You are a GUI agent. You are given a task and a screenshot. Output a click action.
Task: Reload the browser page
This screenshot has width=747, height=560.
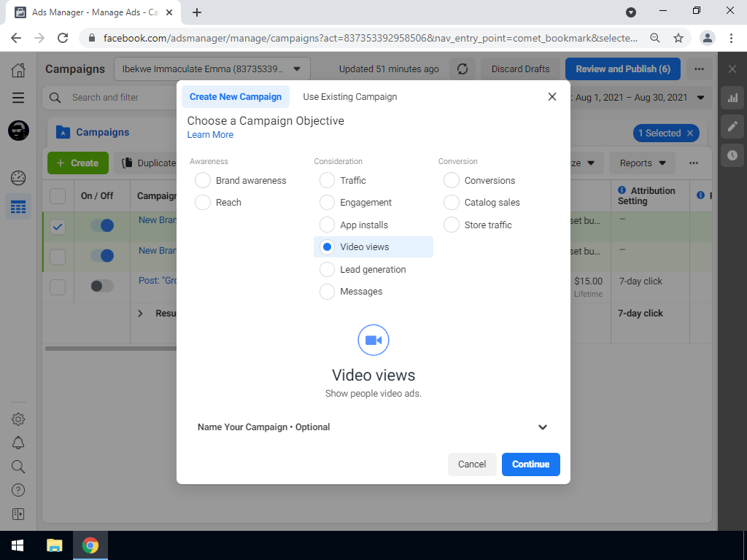[x=63, y=38]
